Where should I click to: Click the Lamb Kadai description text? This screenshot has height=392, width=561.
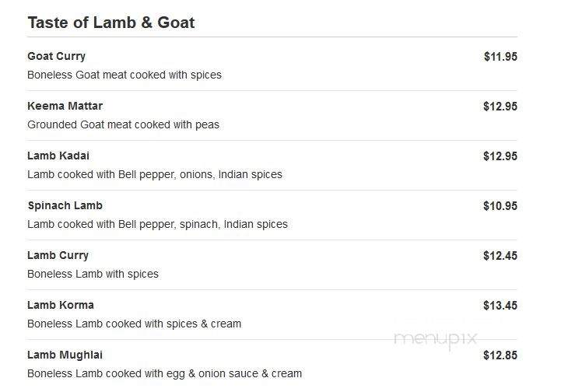(x=155, y=174)
